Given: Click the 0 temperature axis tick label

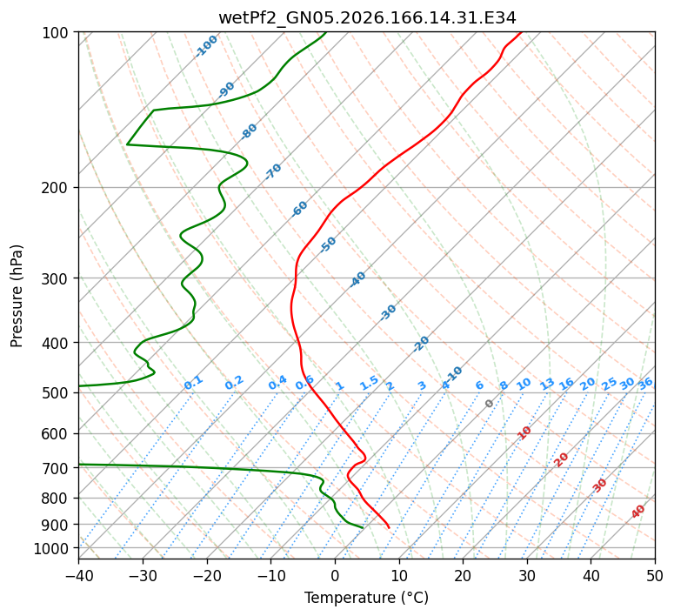Looking at the screenshot, I should click(336, 575).
